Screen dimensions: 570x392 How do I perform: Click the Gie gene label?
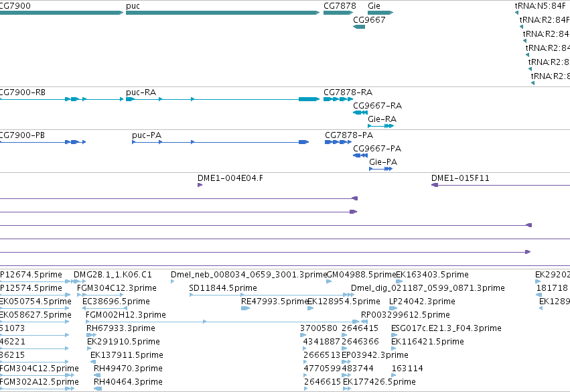pos(374,6)
